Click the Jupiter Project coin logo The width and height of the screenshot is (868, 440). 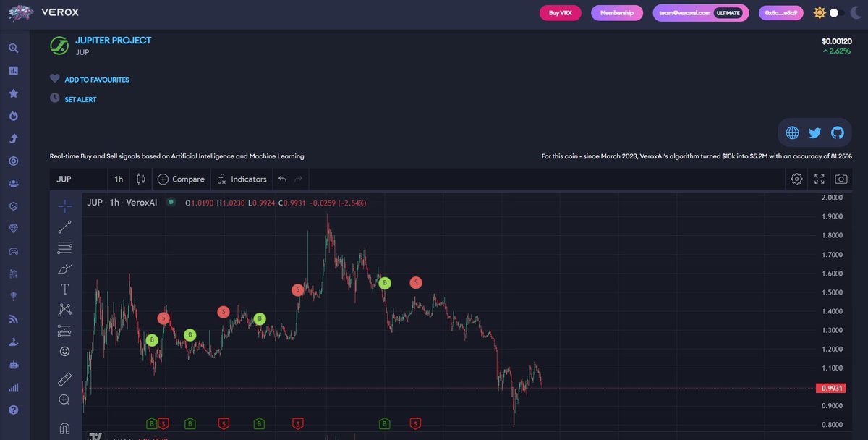(x=59, y=46)
